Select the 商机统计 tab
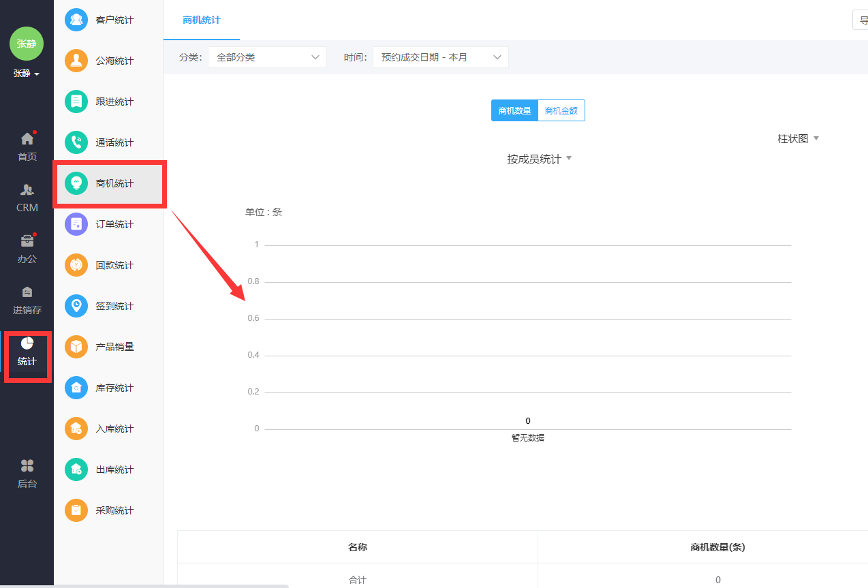Image resolution: width=868 pixels, height=588 pixels. [x=202, y=20]
